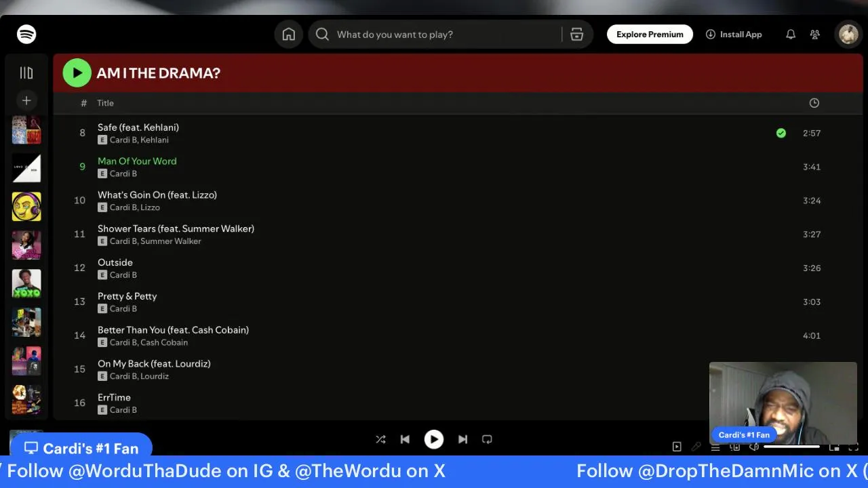Click the search magnifier icon
This screenshot has width=868, height=488.
pos(322,35)
